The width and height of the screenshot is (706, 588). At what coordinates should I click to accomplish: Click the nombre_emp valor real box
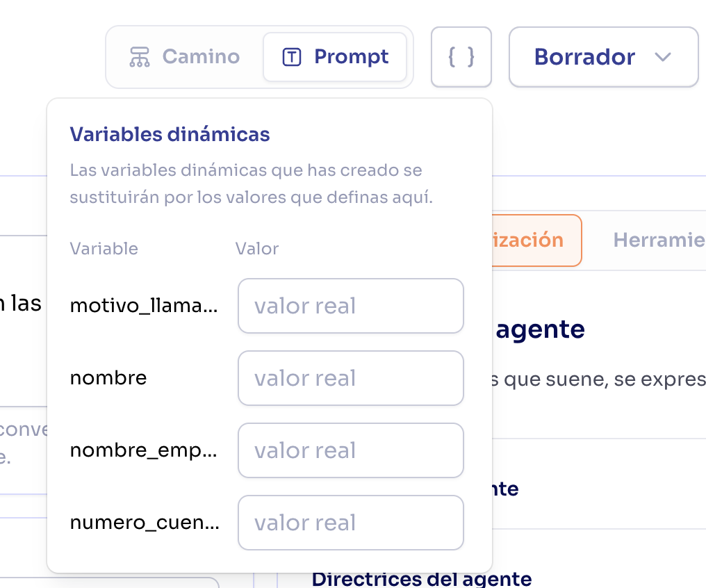[x=350, y=450]
